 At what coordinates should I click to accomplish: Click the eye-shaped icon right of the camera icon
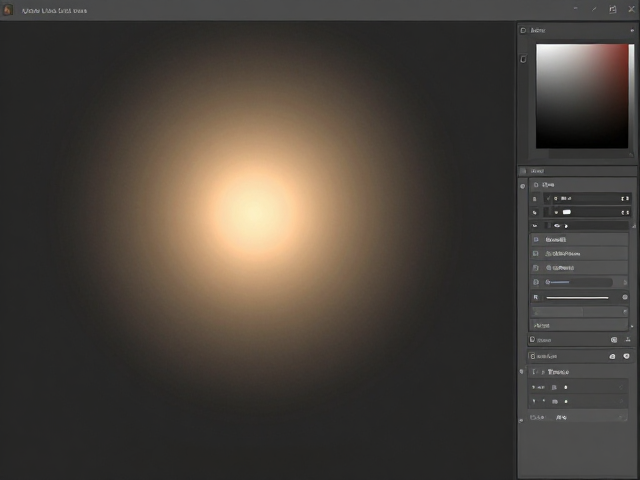pos(627,356)
